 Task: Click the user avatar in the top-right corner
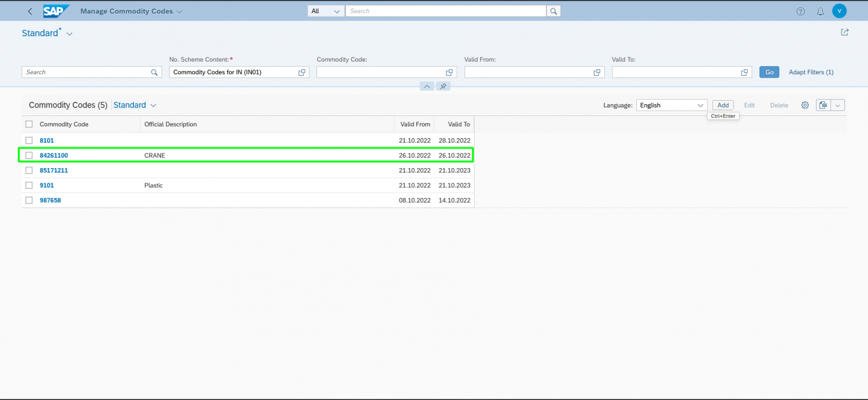(839, 11)
